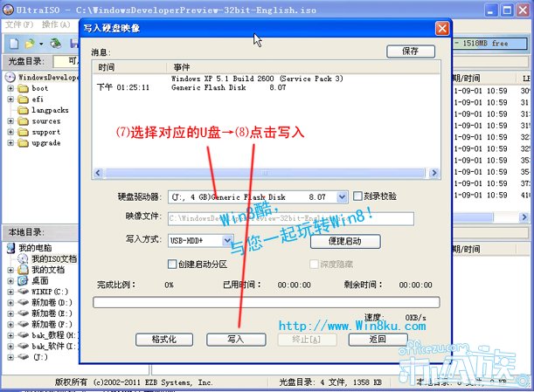Click the 我的电脑 computer icon
534x392 pixels.
point(10,248)
